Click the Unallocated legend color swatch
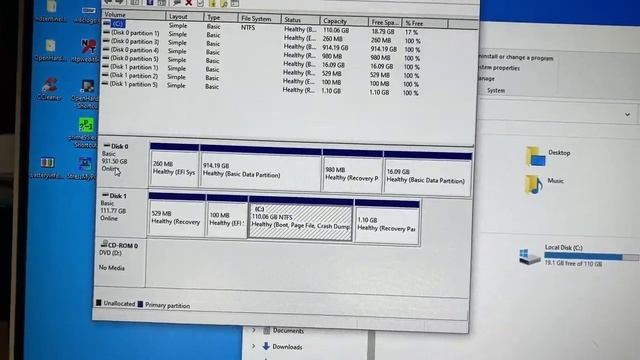This screenshot has height=360, width=640. coord(98,303)
